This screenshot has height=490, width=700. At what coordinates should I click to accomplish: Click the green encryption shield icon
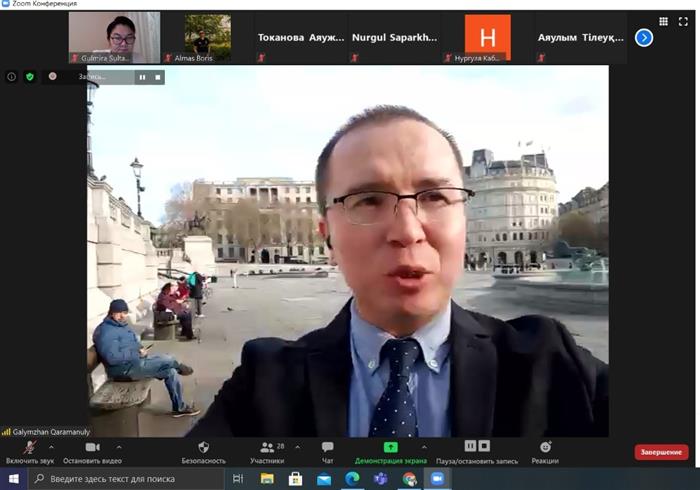coord(29,76)
